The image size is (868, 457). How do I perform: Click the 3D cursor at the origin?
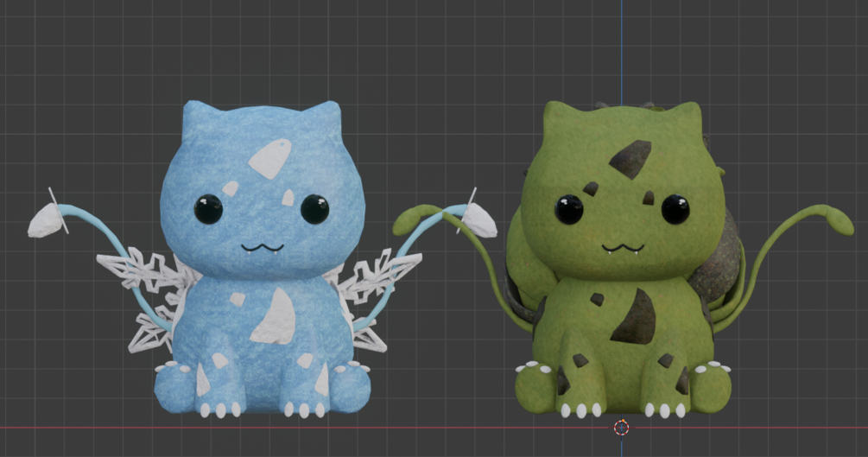tap(622, 428)
